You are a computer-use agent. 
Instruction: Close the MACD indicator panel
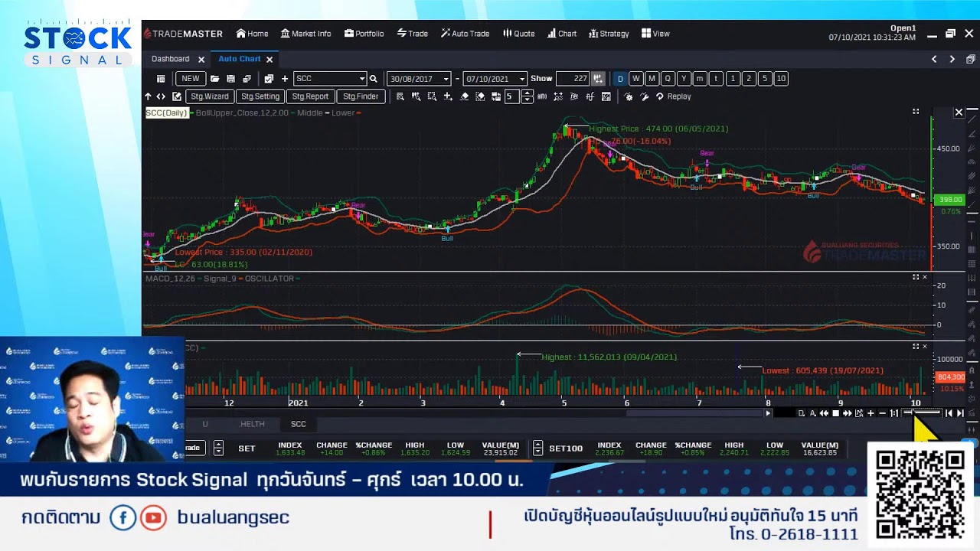[925, 277]
